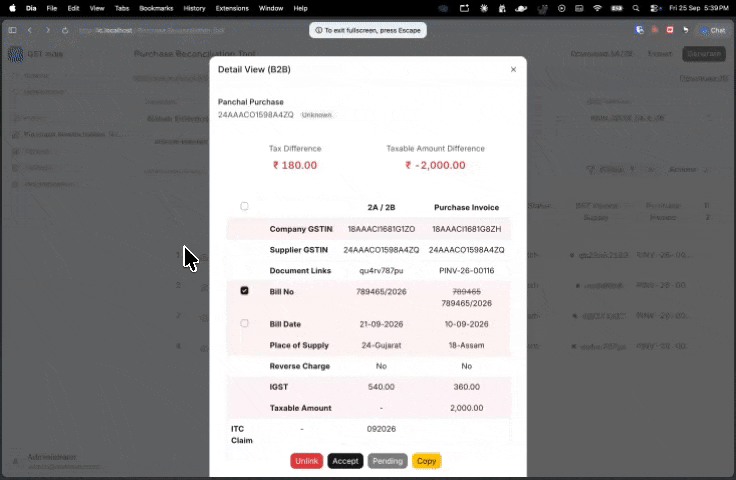Open the Dia application menu
Viewport: 736px width, 480px height.
(31, 8)
